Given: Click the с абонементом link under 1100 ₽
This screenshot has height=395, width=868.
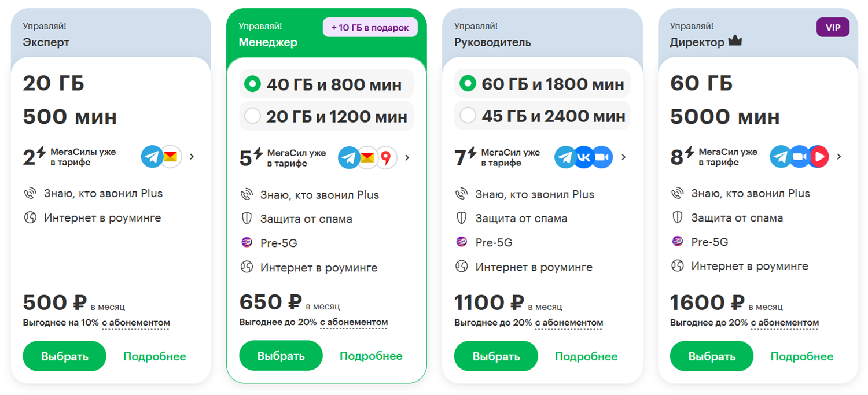Looking at the screenshot, I should click(568, 323).
